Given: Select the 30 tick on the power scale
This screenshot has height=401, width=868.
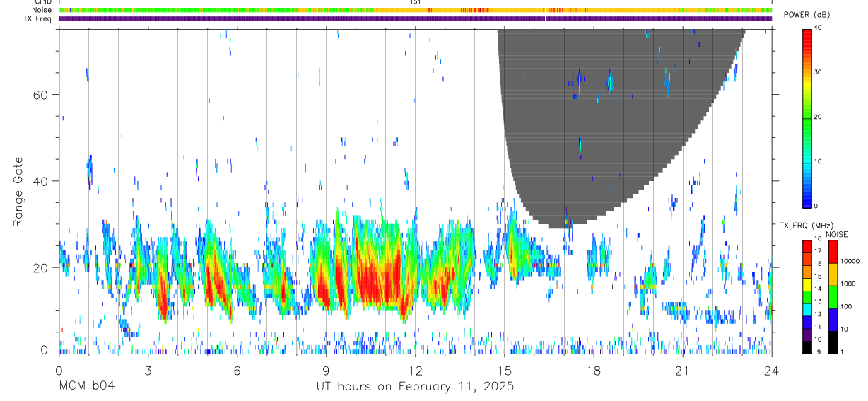Looking at the screenshot, I should [x=819, y=72].
